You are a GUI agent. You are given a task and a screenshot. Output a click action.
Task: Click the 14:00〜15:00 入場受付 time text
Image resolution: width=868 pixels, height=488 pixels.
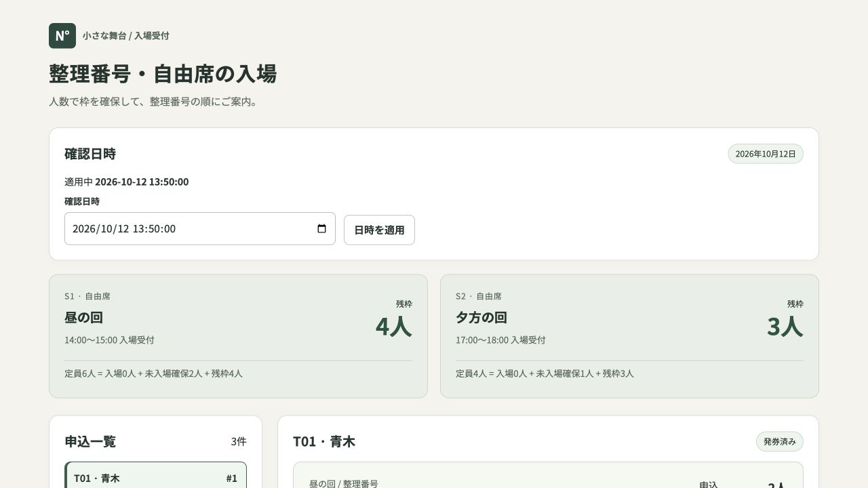(x=109, y=340)
